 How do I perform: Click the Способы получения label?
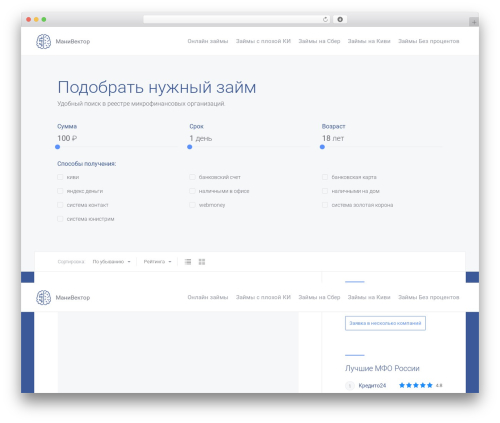[87, 164]
